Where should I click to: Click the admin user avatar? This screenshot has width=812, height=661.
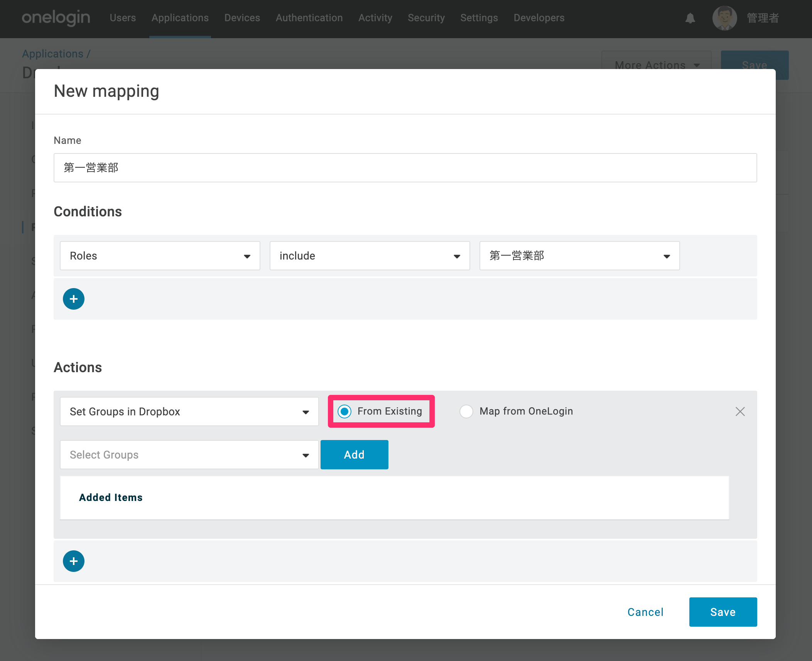click(x=725, y=18)
